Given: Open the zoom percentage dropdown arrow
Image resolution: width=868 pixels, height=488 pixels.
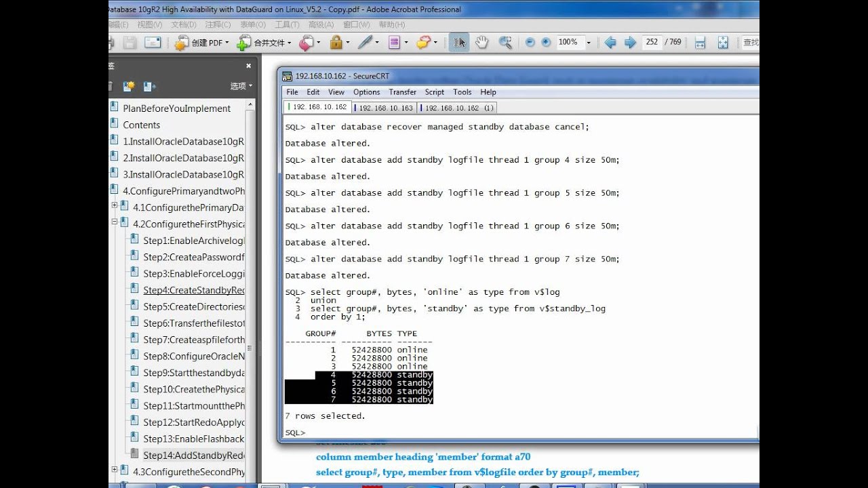Looking at the screenshot, I should (588, 43).
